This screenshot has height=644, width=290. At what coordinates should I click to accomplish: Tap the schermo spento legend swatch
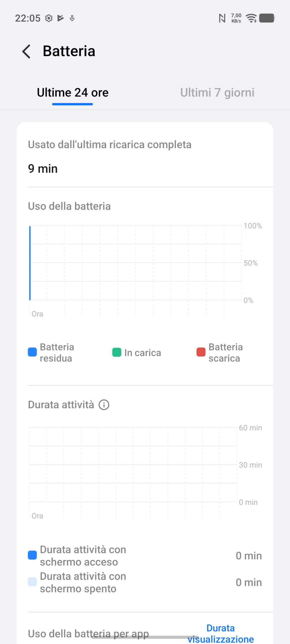coord(32,582)
